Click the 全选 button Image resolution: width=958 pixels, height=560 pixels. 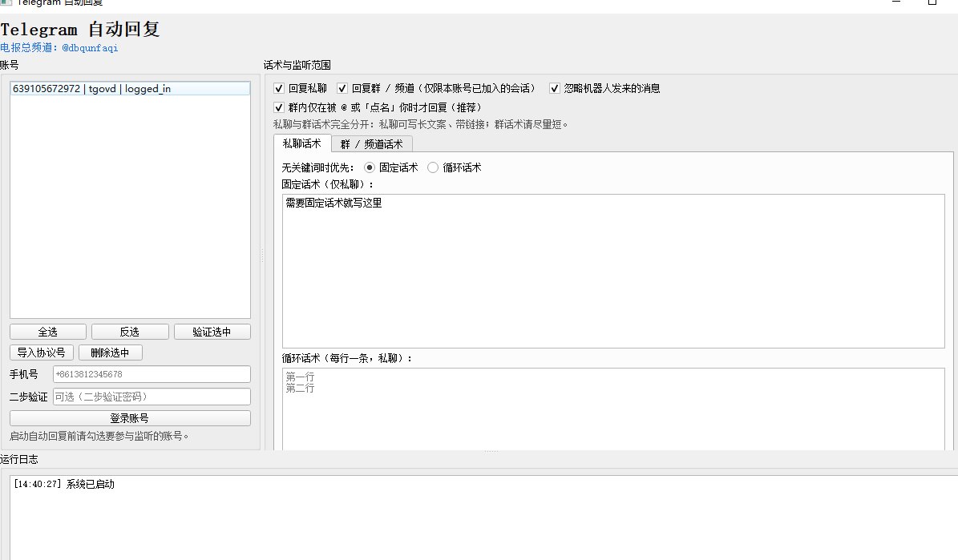click(x=47, y=332)
